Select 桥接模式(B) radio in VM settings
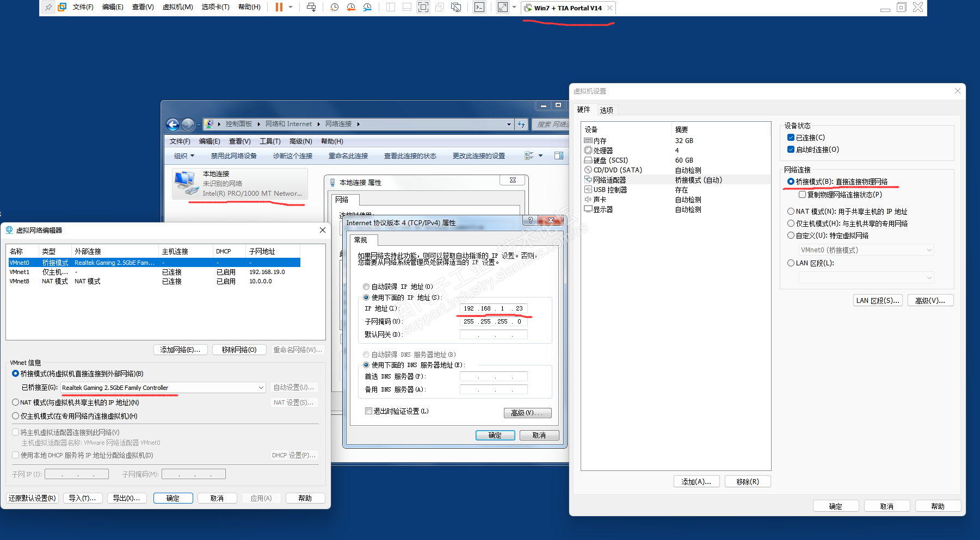The image size is (980, 540). pyautogui.click(x=791, y=182)
